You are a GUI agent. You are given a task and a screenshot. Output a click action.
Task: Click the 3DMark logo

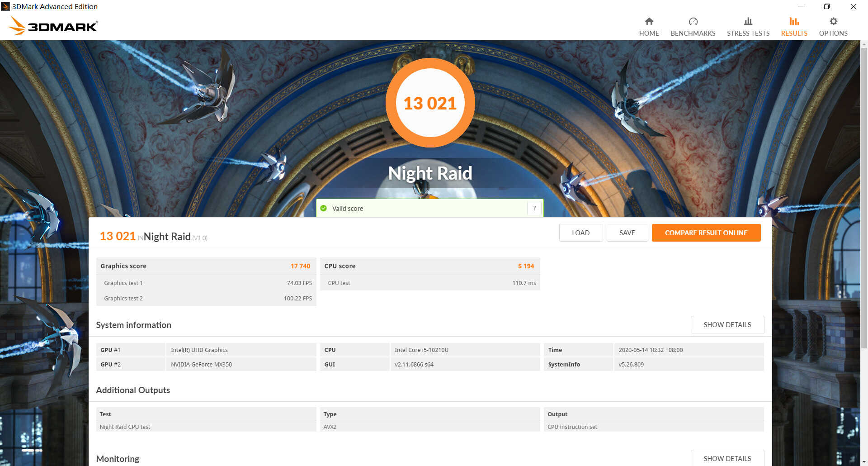52,26
